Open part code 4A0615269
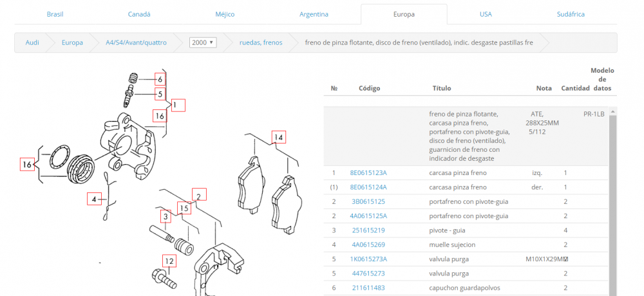The height and width of the screenshot is (296, 644). pos(368,245)
